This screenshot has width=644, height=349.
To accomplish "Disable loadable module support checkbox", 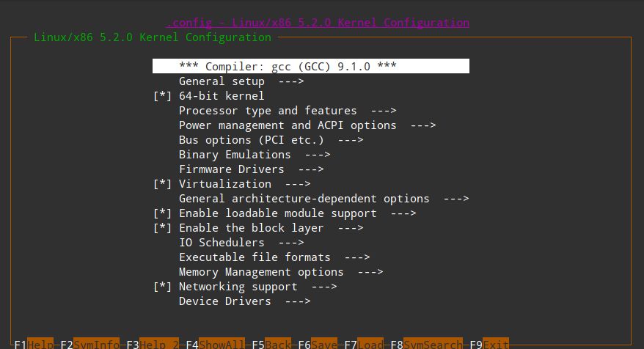I will pyautogui.click(x=162, y=213).
